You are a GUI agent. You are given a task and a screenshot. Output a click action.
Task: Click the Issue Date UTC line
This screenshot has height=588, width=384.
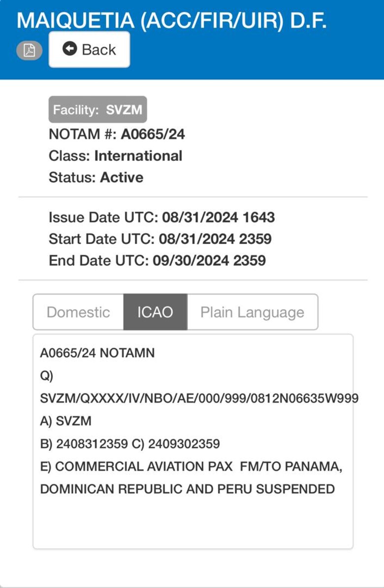161,217
